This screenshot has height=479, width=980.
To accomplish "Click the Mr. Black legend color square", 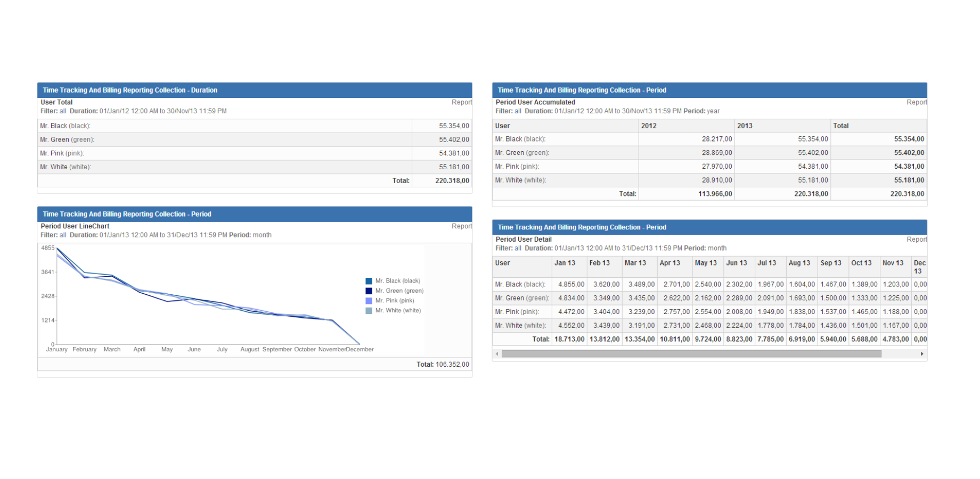I will (x=369, y=281).
